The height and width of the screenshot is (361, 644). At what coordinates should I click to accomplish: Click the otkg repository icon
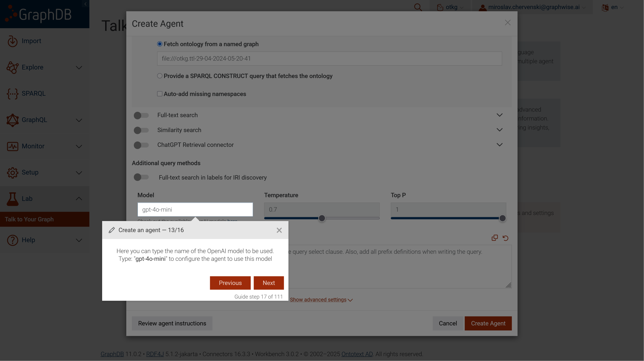point(440,7)
